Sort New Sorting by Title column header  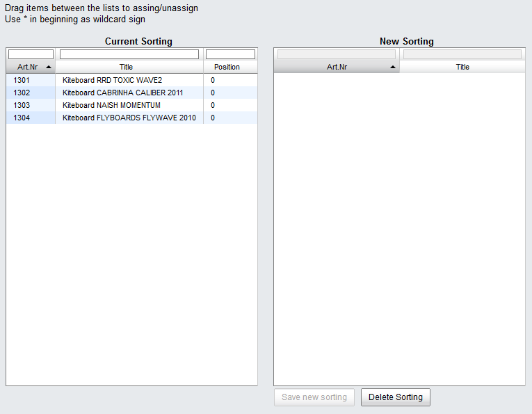click(x=462, y=67)
